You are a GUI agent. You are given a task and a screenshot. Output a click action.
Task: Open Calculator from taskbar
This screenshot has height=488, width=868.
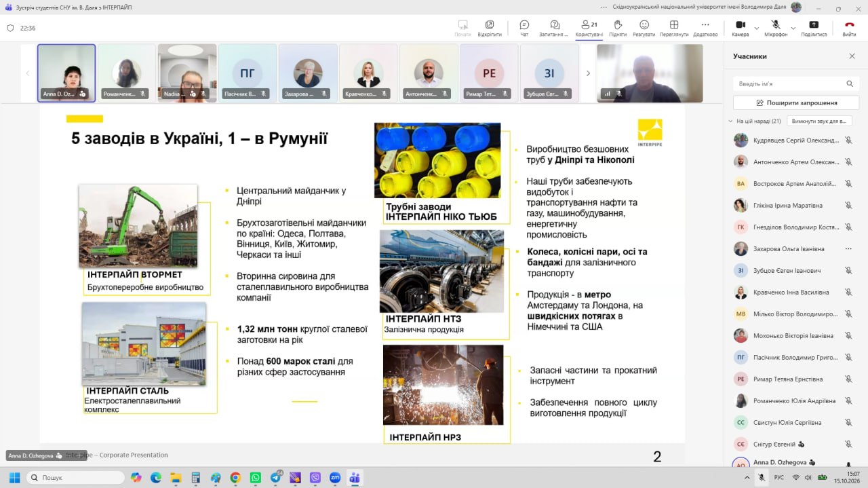pos(195,478)
